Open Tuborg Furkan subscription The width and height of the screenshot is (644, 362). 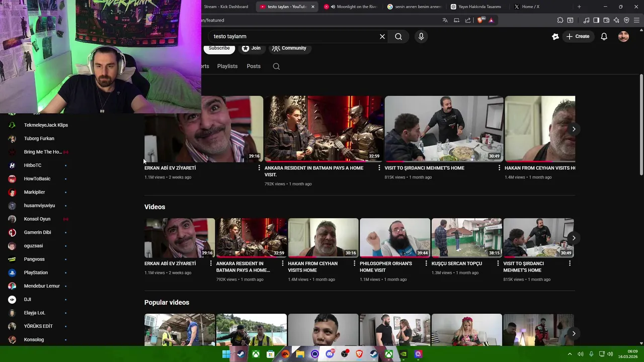click(39, 138)
